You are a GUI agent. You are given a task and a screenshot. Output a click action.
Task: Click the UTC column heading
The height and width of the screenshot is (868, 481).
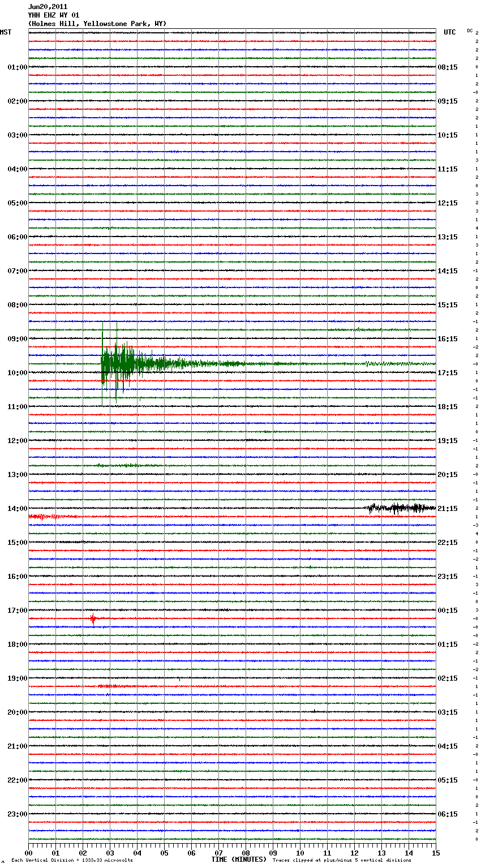pos(450,32)
